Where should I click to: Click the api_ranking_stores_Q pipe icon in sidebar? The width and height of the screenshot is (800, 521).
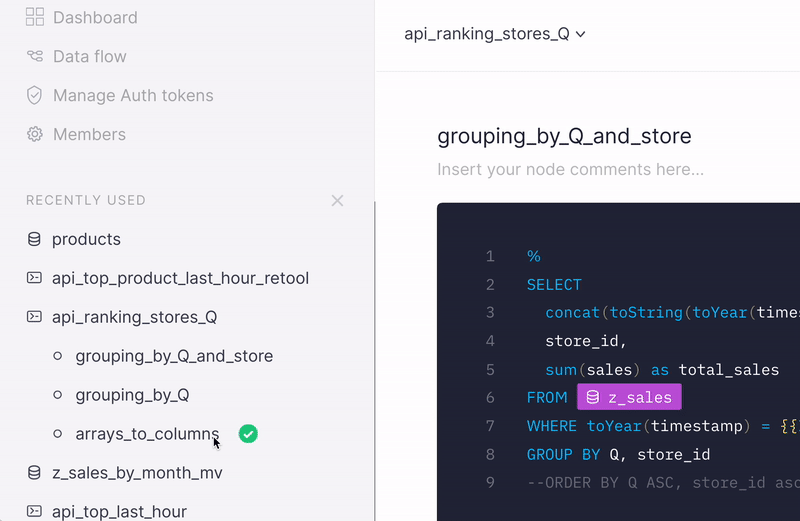pyautogui.click(x=34, y=317)
